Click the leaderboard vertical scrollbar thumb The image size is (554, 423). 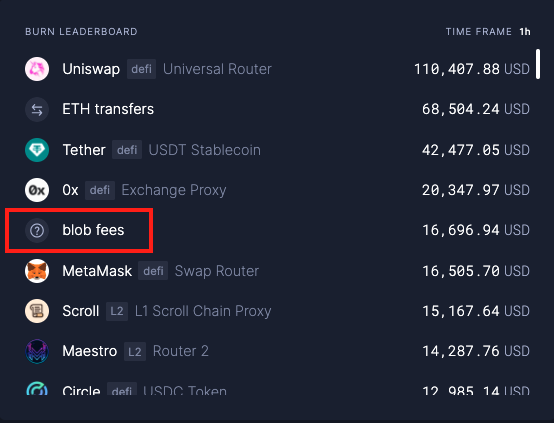click(x=538, y=64)
